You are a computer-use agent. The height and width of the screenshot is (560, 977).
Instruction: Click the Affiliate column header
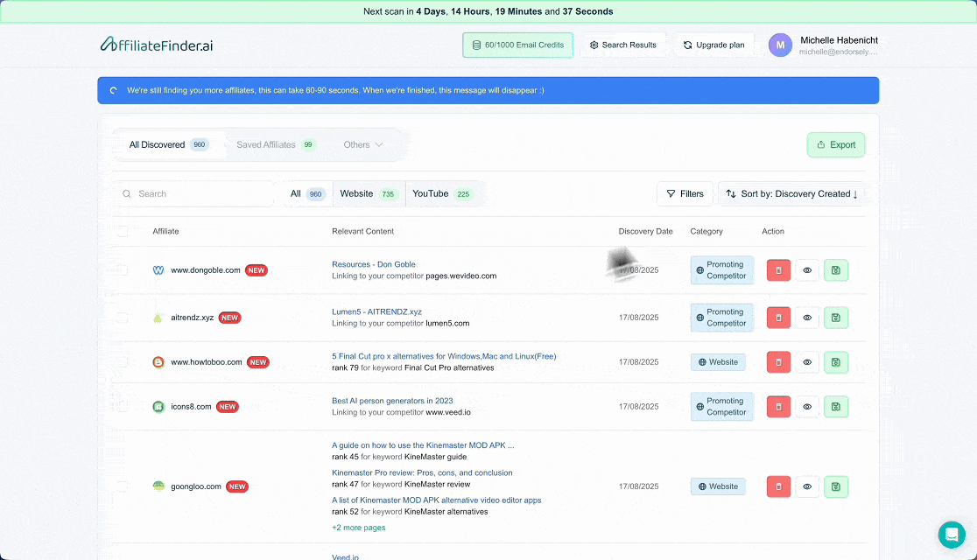[x=165, y=231]
